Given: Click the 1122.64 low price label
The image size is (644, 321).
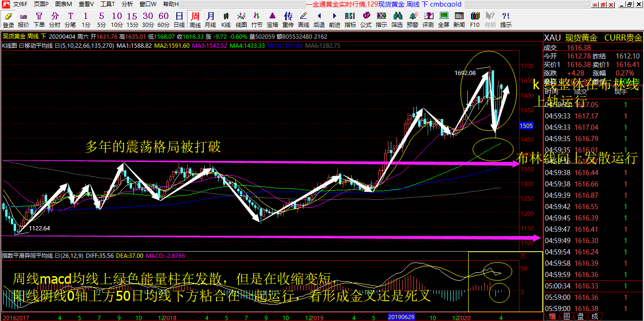Looking at the screenshot, I should pyautogui.click(x=40, y=228).
